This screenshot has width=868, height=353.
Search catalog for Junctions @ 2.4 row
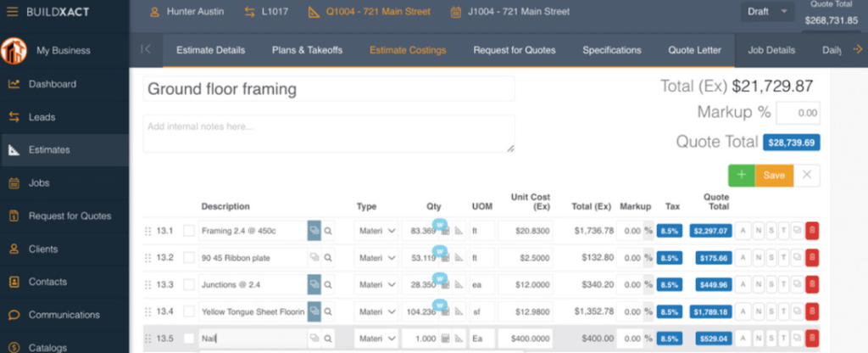[328, 285]
